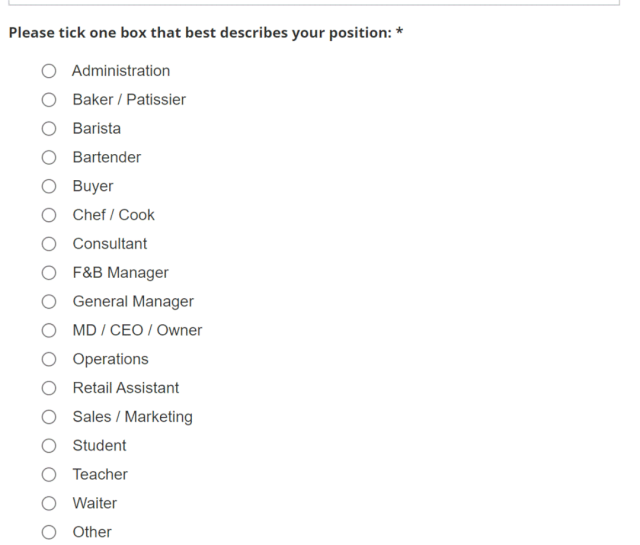
Task: Pick the Bartender radio option
Action: 49,157
